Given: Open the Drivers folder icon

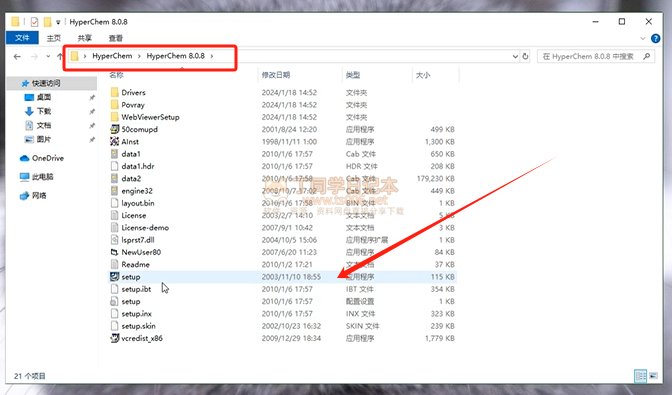Looking at the screenshot, I should (114, 92).
